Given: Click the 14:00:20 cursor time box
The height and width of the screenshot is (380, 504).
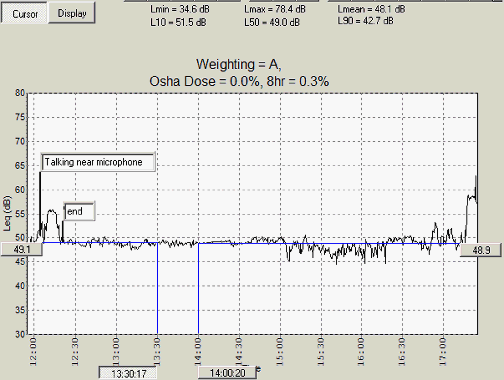Looking at the screenshot, I should tap(227, 373).
